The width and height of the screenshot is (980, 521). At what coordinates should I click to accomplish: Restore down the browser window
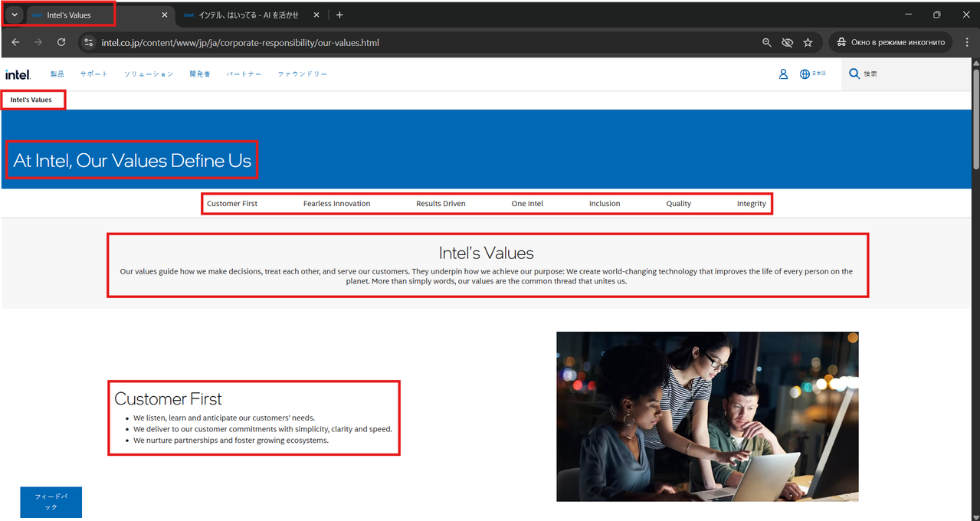[x=937, y=15]
